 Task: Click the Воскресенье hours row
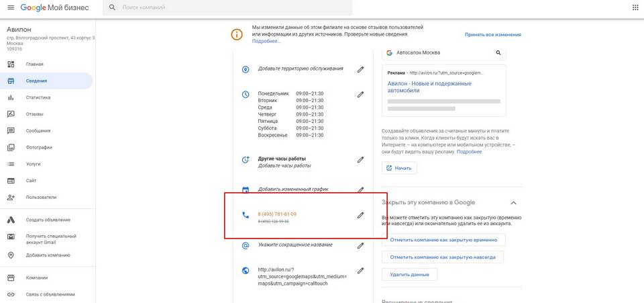coord(290,135)
